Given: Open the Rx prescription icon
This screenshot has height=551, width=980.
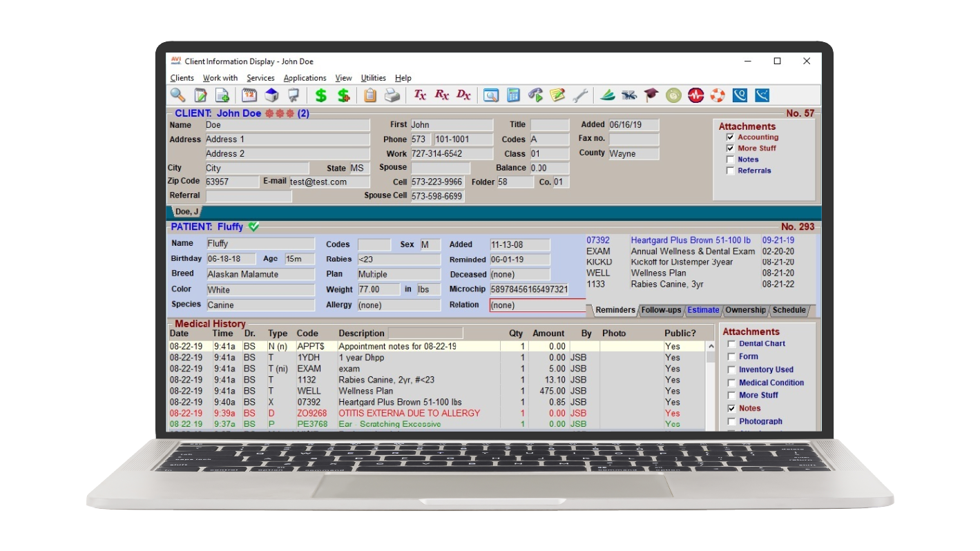Looking at the screenshot, I should pos(442,95).
